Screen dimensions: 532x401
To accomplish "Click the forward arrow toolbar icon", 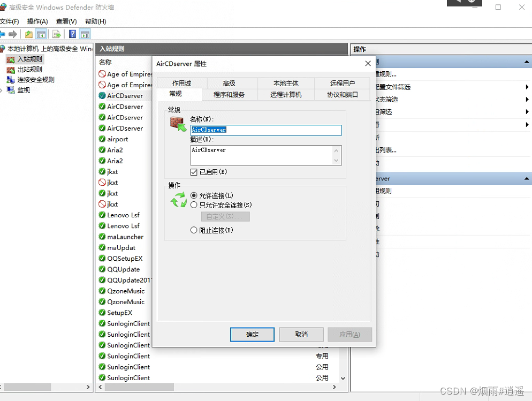I will pos(13,34).
